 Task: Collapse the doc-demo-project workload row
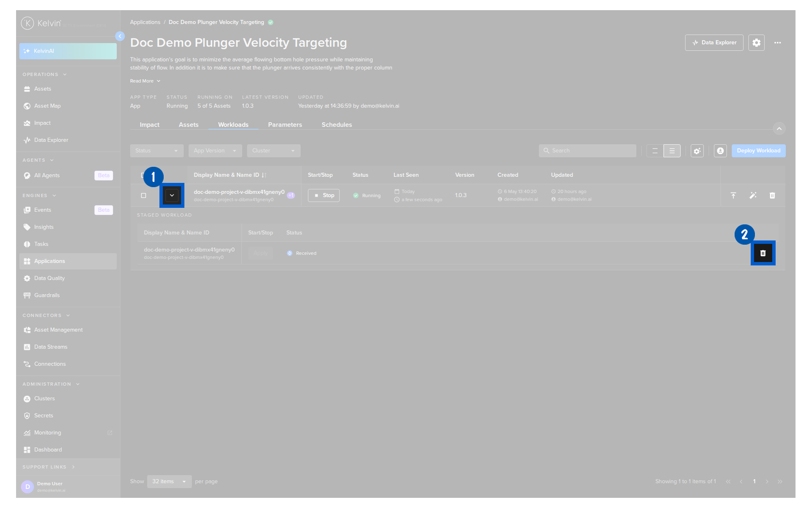click(172, 196)
